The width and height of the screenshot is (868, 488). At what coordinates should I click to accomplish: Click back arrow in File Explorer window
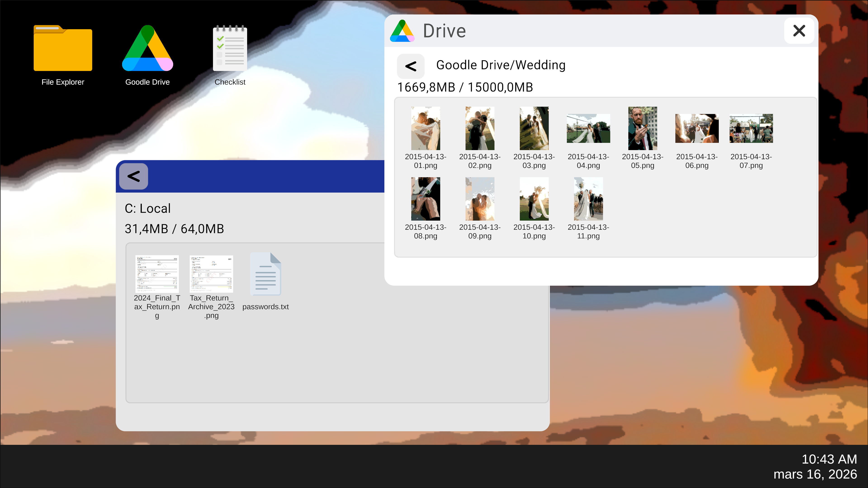tap(133, 176)
